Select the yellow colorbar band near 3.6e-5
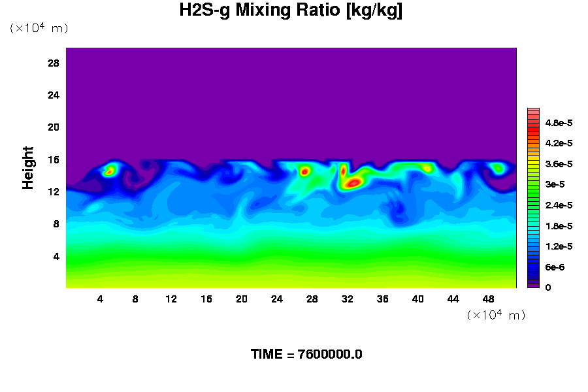 533,164
